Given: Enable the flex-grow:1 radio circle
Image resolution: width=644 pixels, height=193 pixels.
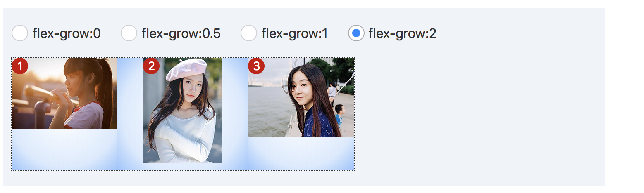Looking at the screenshot, I should [249, 33].
